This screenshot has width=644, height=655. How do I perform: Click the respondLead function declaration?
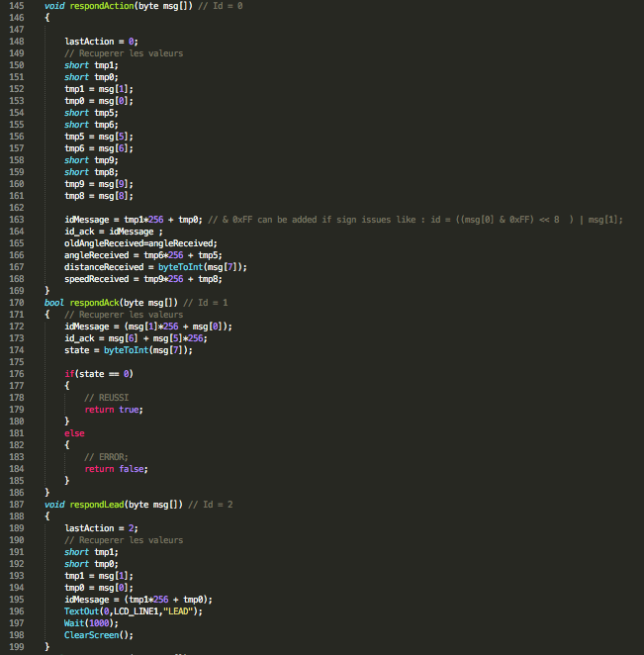tap(114, 505)
